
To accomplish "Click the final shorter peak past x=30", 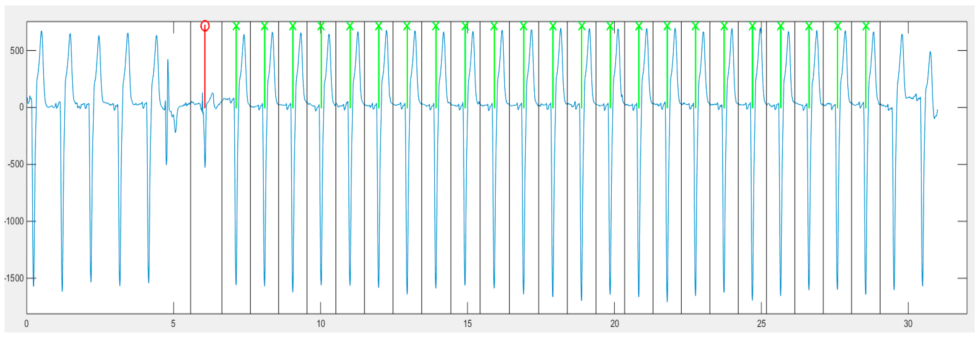I will [930, 52].
